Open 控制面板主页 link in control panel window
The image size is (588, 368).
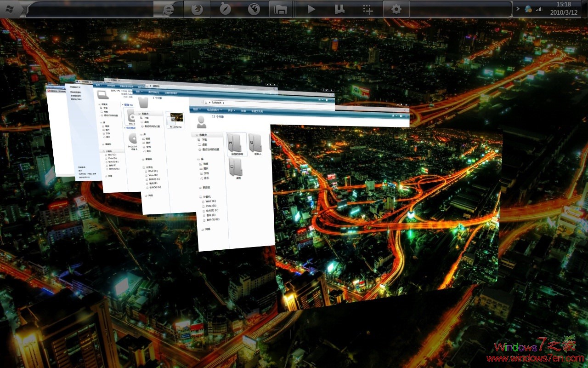[75, 87]
